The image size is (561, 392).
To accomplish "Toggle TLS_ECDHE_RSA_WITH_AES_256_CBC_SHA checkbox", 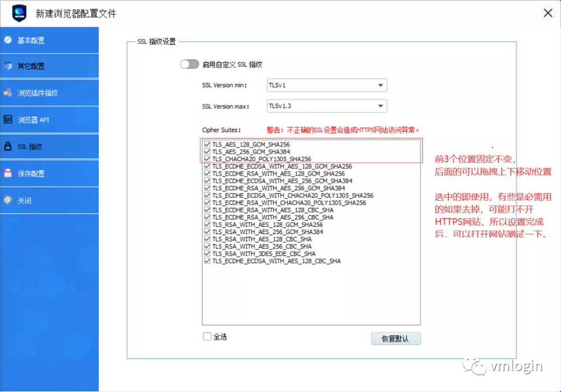I will [x=207, y=217].
